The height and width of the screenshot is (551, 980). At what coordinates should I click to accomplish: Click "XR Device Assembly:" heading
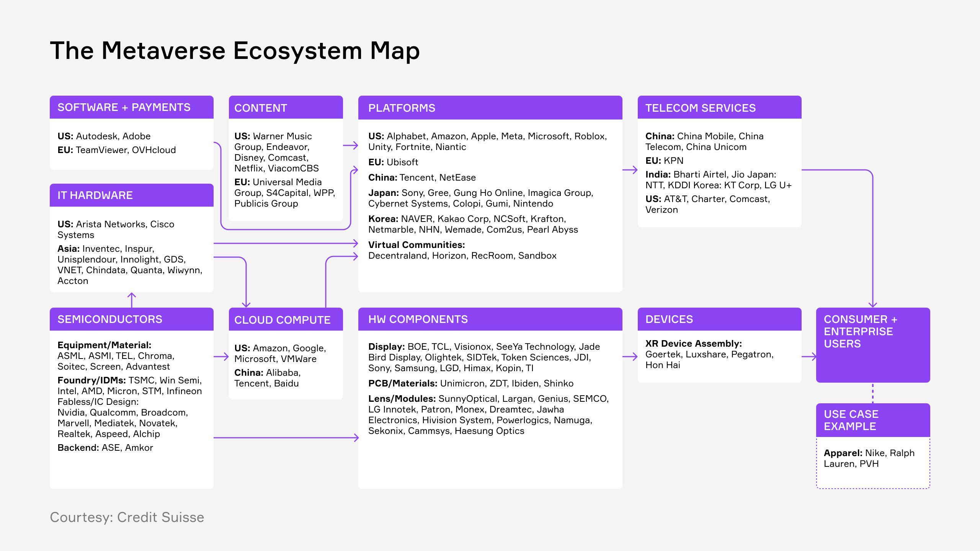coord(694,344)
